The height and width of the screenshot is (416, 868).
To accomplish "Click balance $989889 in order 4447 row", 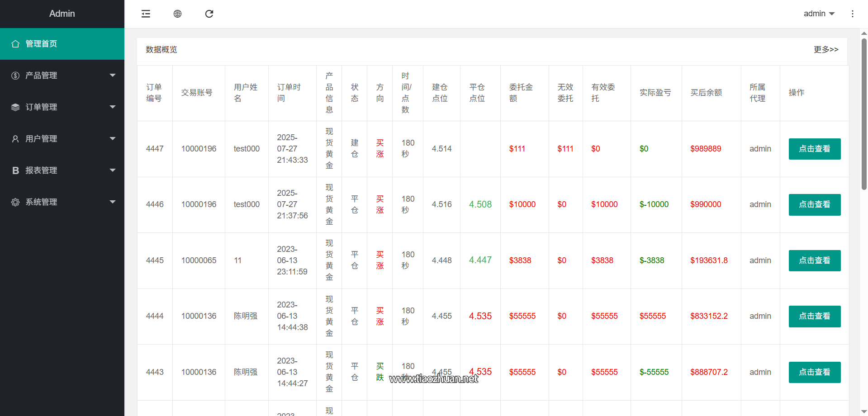I will coord(706,149).
